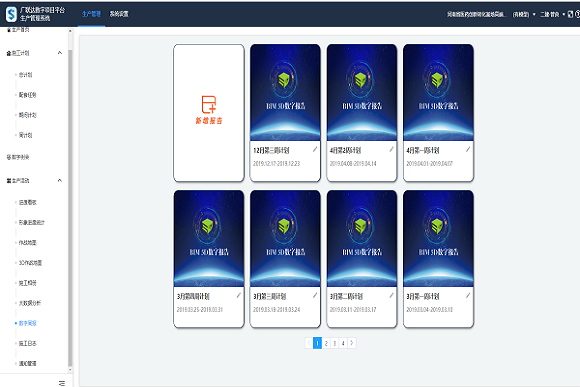Open the 4月第2周计划 report cover
The width and height of the screenshot is (580, 387).
pos(362,92)
